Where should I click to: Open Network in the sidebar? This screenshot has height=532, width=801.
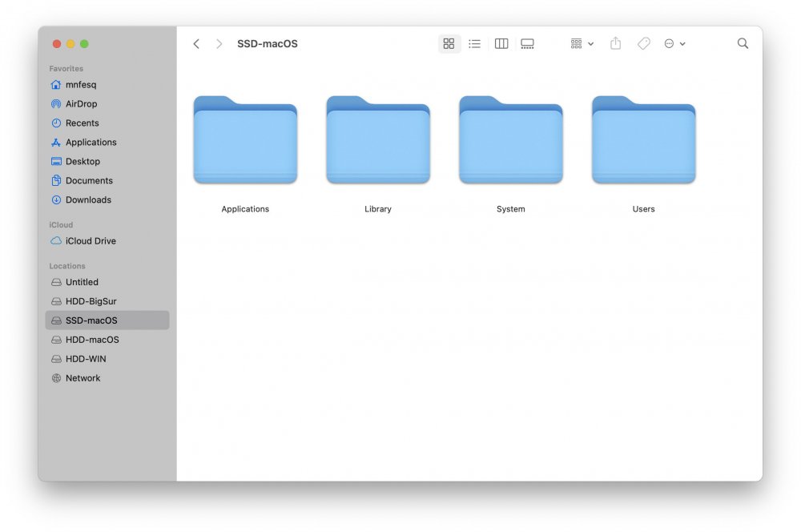tap(107, 377)
